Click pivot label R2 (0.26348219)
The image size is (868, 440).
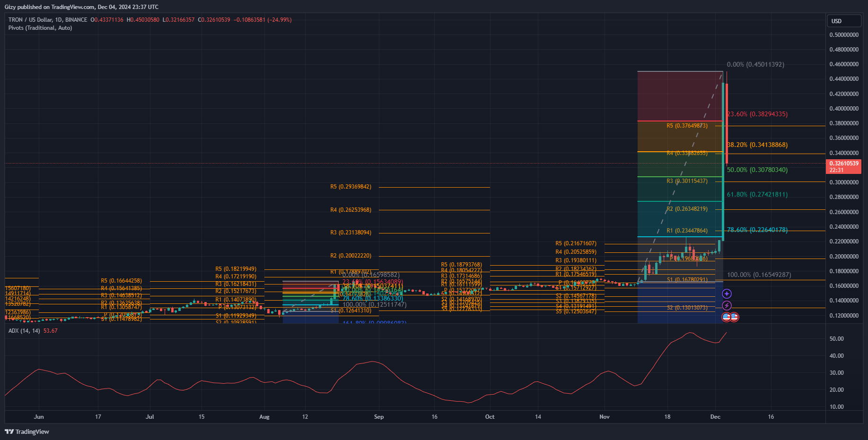click(x=687, y=209)
